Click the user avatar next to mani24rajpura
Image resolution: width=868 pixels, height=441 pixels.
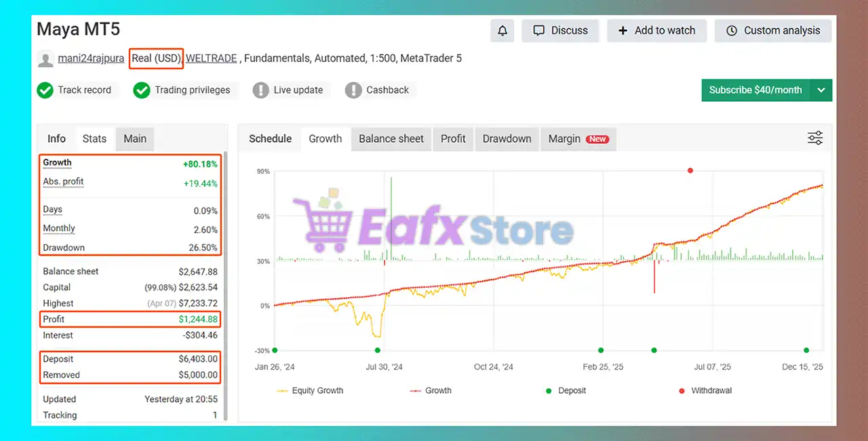[x=45, y=58]
